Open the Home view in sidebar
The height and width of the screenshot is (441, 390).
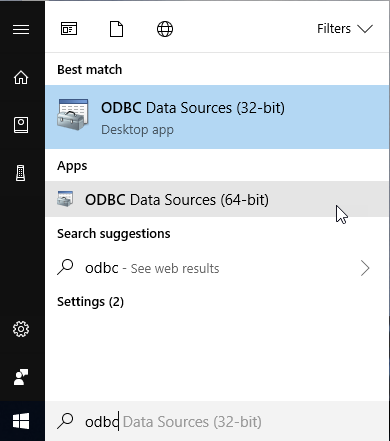21,77
